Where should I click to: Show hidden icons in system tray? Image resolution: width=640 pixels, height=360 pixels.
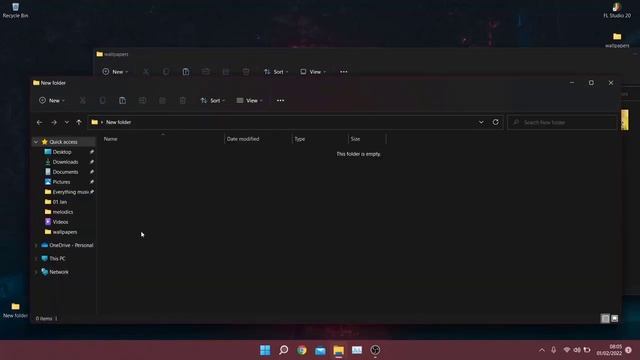tap(542, 350)
